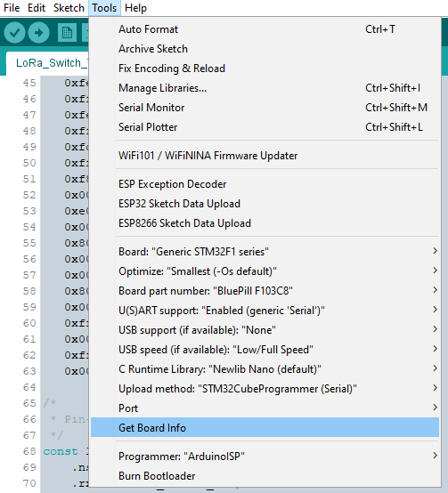Open Manage Libraries...
Screen dimensions: 448x493
[x=265, y=88]
